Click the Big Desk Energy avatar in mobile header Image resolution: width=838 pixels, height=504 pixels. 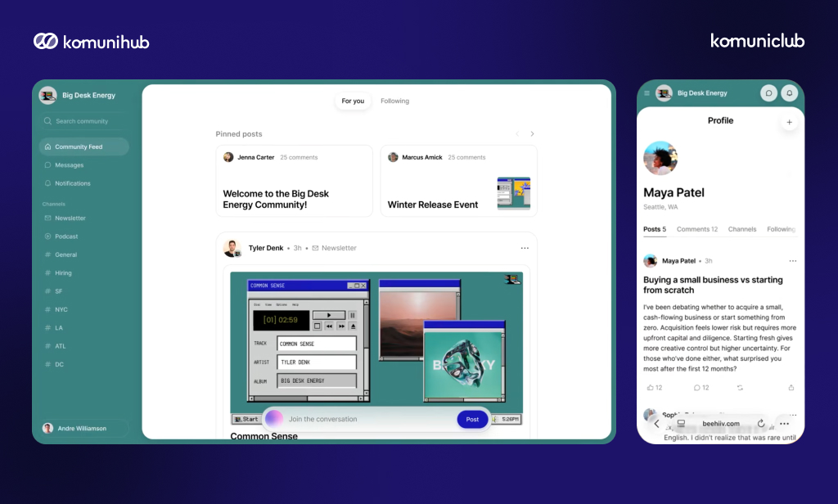click(x=664, y=93)
